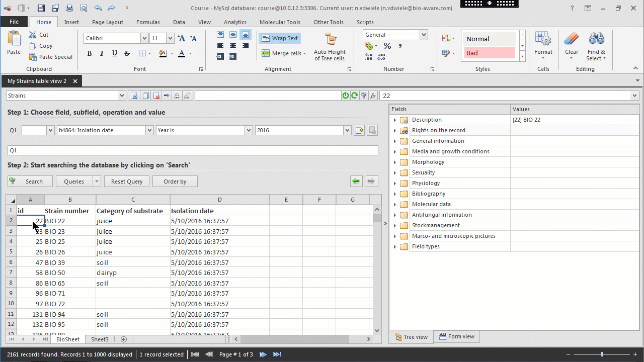Toggle Wrap Text formatting

point(280,38)
